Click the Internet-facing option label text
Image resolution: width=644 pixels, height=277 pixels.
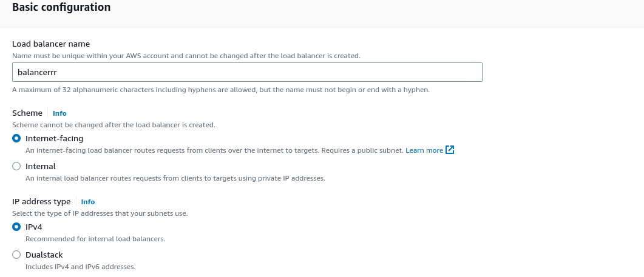point(54,138)
